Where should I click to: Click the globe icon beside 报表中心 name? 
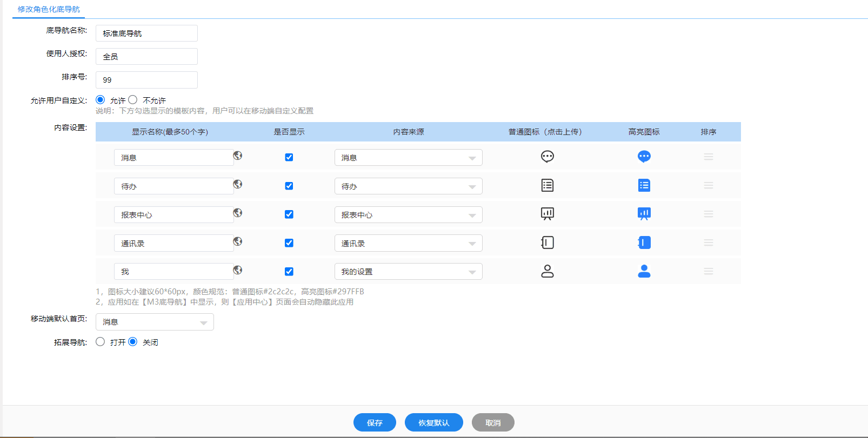coord(238,213)
